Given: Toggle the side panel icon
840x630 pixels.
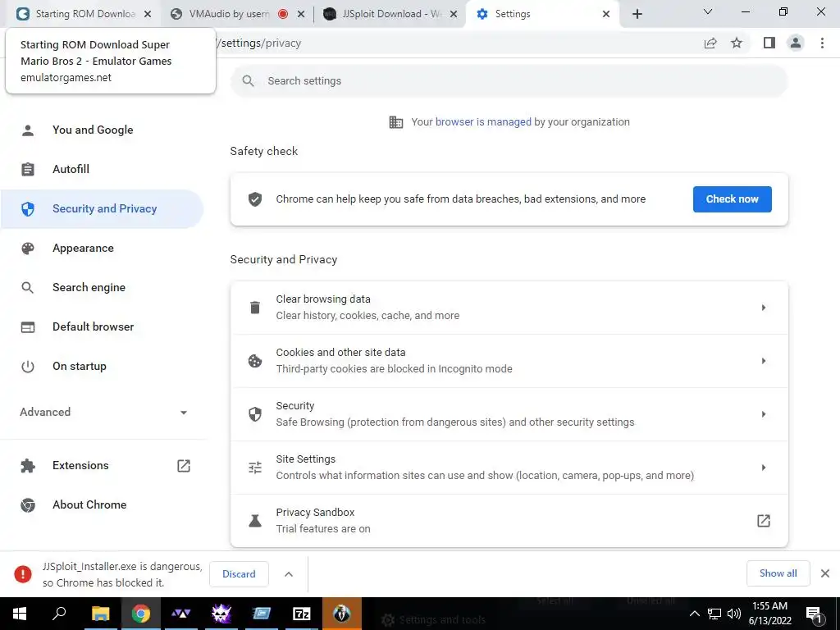Looking at the screenshot, I should coord(769,43).
